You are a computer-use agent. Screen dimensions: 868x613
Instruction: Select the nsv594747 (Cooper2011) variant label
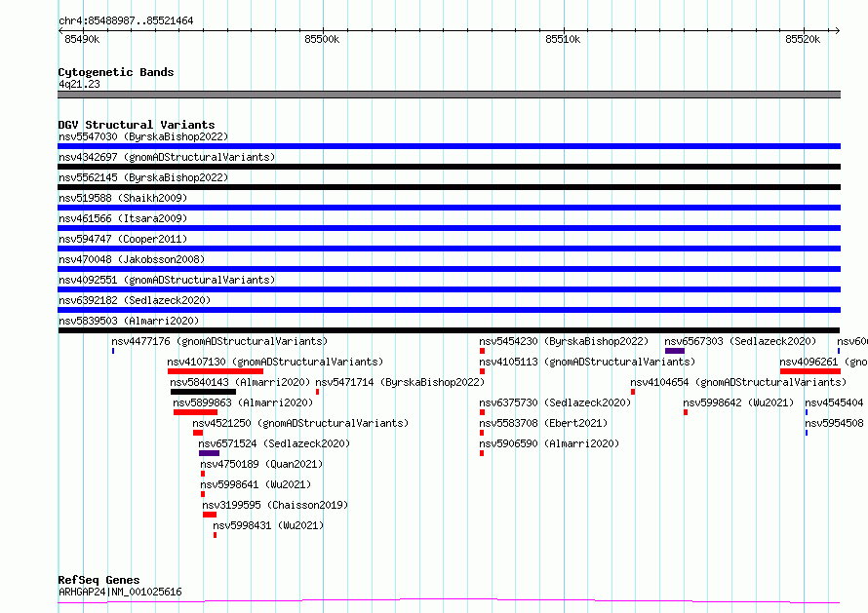pyautogui.click(x=123, y=239)
